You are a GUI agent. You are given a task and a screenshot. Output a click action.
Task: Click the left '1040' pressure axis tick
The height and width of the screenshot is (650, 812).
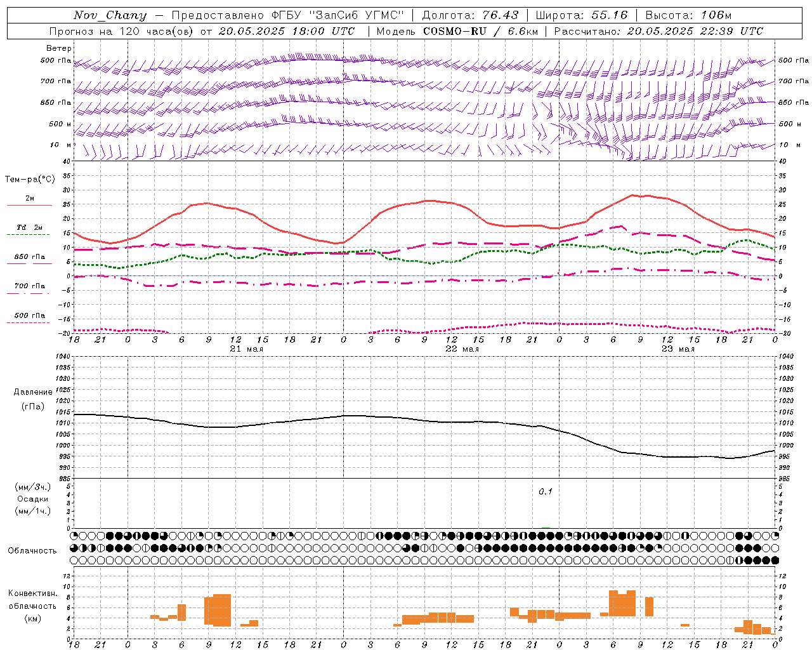click(63, 356)
